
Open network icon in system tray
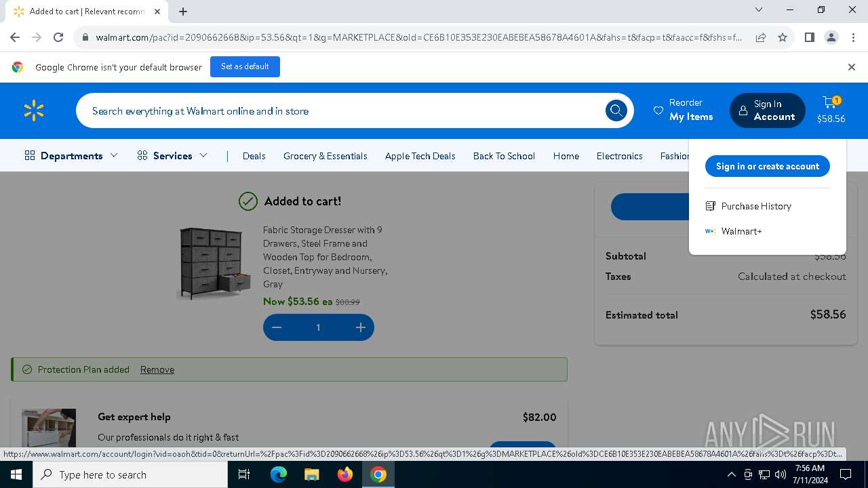click(764, 474)
